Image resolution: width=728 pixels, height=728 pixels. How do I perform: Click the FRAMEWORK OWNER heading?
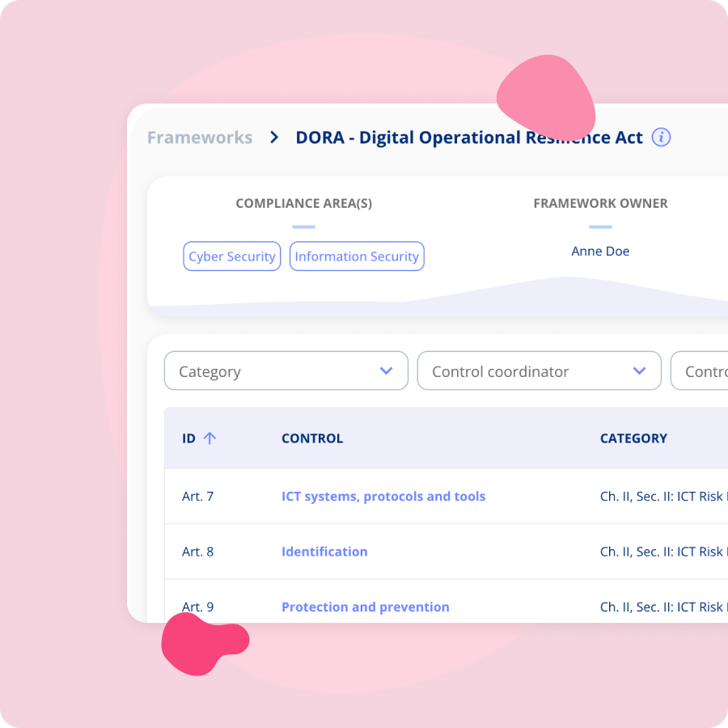click(600, 204)
